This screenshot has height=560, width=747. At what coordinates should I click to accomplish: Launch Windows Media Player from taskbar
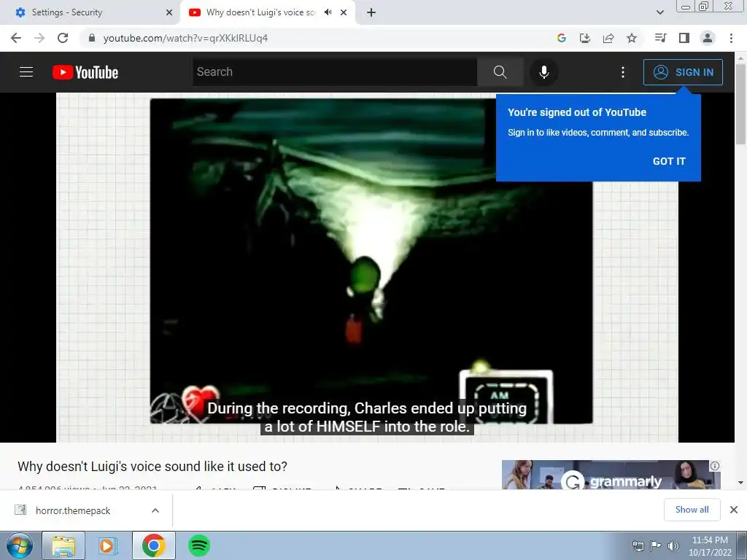[108, 545]
